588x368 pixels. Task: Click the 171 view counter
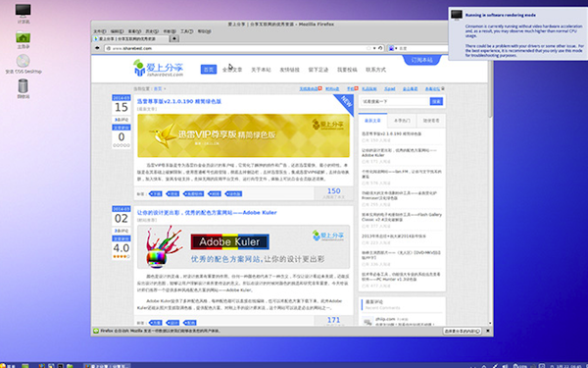click(x=334, y=320)
